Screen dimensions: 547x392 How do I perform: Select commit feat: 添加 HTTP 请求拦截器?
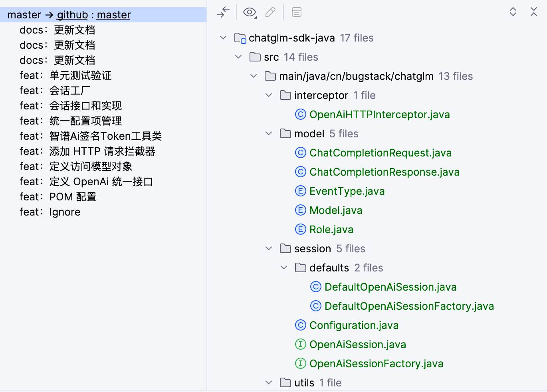87,151
